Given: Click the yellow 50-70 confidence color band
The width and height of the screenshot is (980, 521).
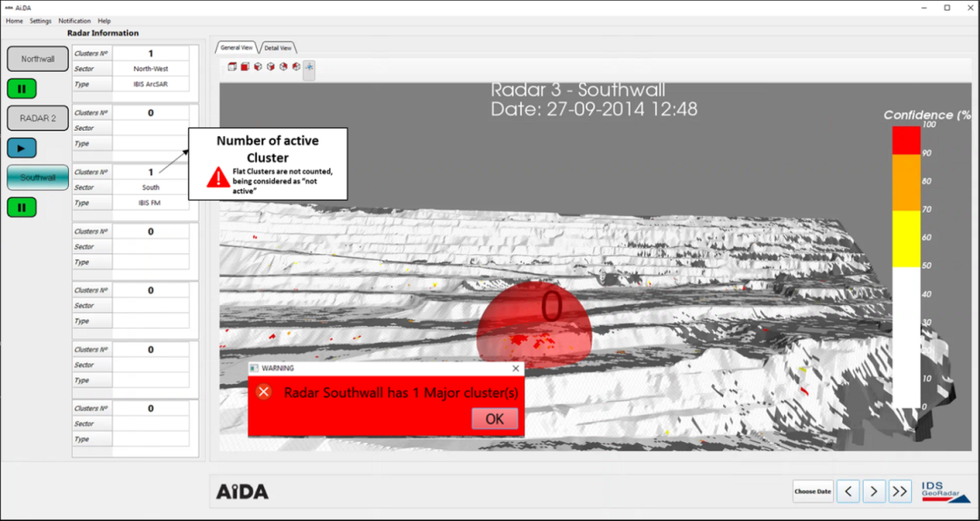Looking at the screenshot, I should (x=906, y=239).
